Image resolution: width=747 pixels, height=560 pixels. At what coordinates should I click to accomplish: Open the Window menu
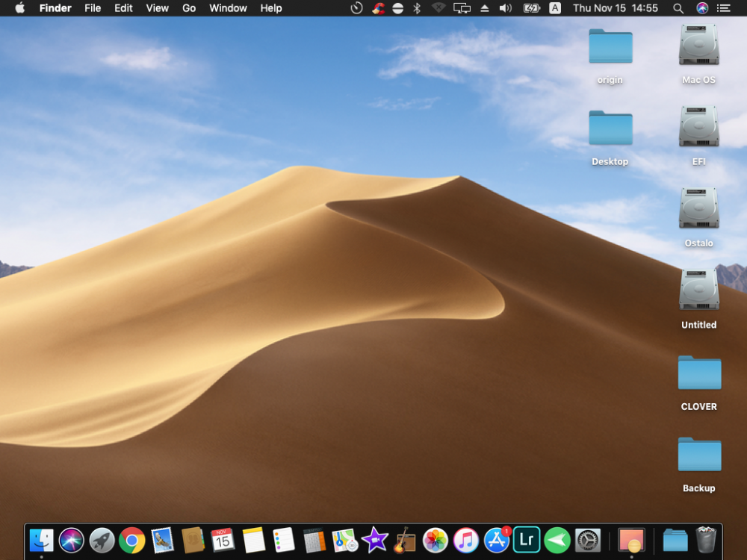click(228, 8)
